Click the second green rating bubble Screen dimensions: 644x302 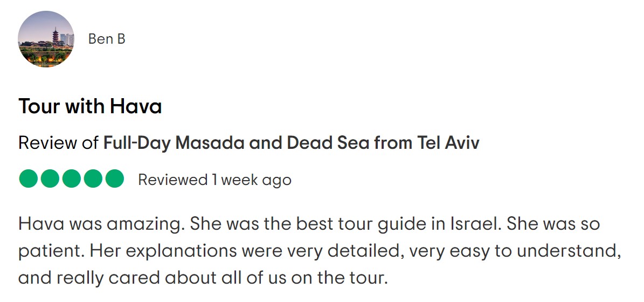coord(50,179)
